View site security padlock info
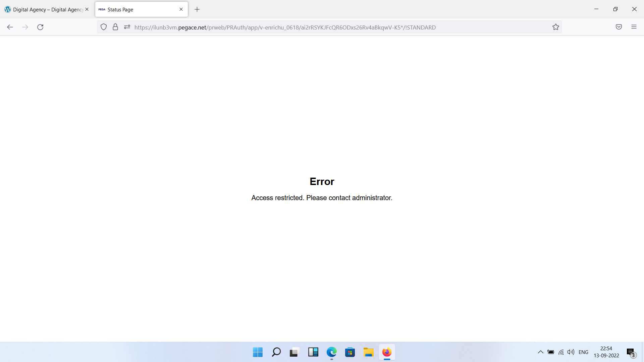 (115, 27)
